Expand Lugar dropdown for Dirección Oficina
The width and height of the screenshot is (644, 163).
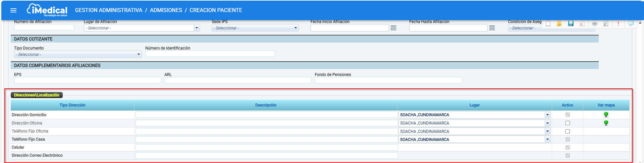point(547,123)
